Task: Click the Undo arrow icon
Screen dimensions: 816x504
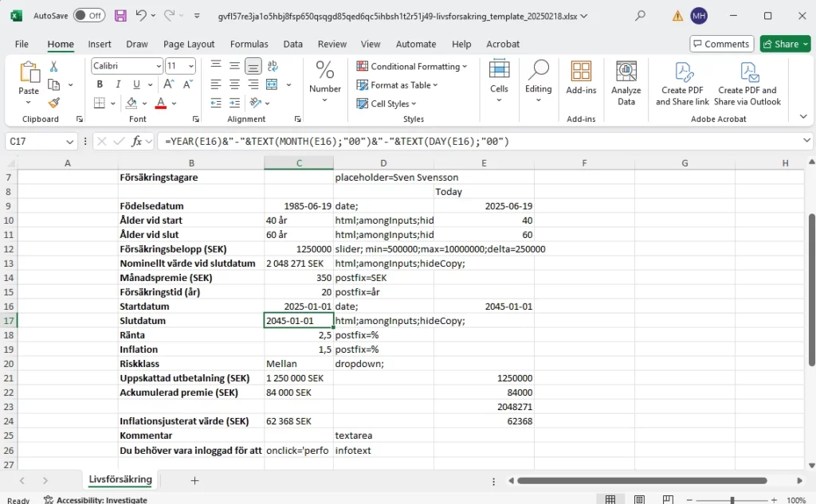Action: pyautogui.click(x=141, y=16)
